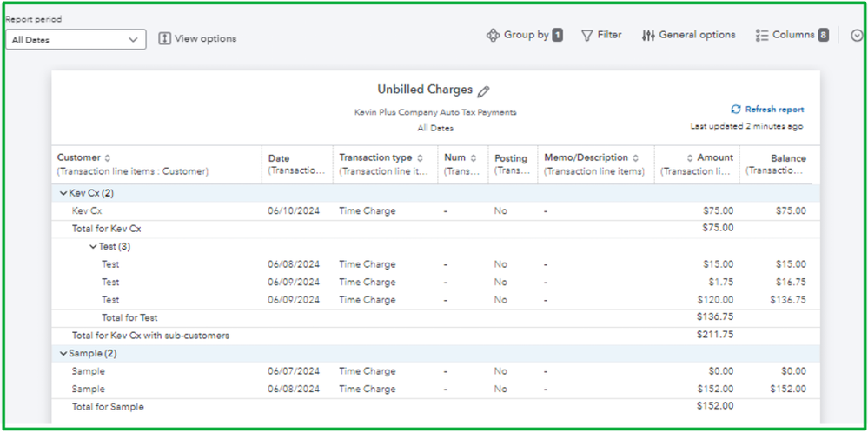The image size is (868, 433).
Task: Collapse the Sample (2) group
Action: pyautogui.click(x=63, y=353)
